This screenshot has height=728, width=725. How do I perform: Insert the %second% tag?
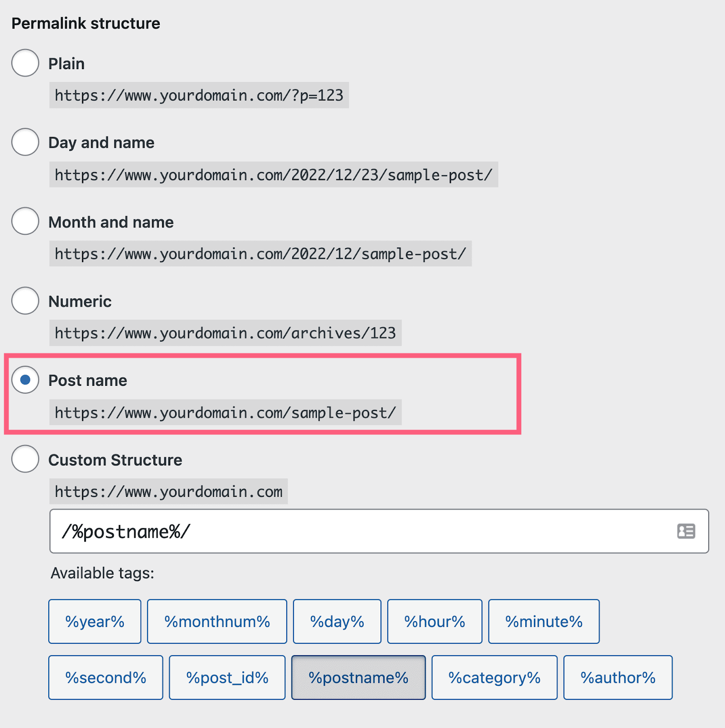pyautogui.click(x=106, y=677)
